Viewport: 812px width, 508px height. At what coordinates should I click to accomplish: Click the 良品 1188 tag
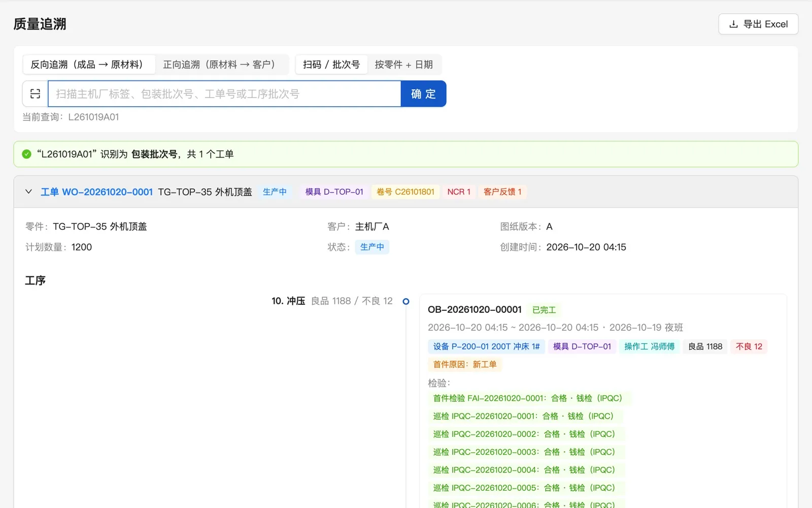tap(705, 346)
